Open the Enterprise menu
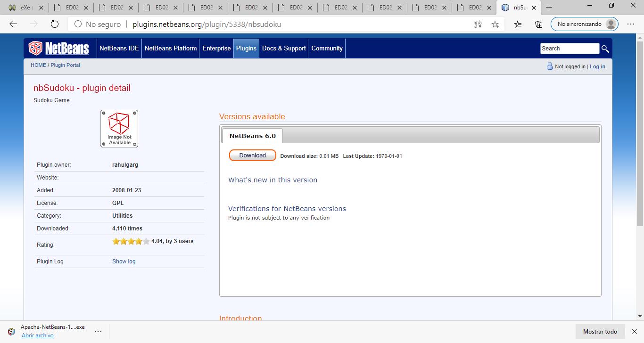 pyautogui.click(x=216, y=48)
